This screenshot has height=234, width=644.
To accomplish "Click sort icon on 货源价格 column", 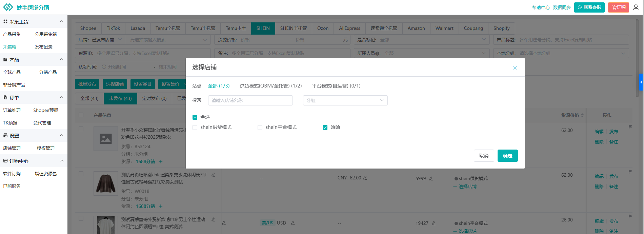I will (x=582, y=115).
